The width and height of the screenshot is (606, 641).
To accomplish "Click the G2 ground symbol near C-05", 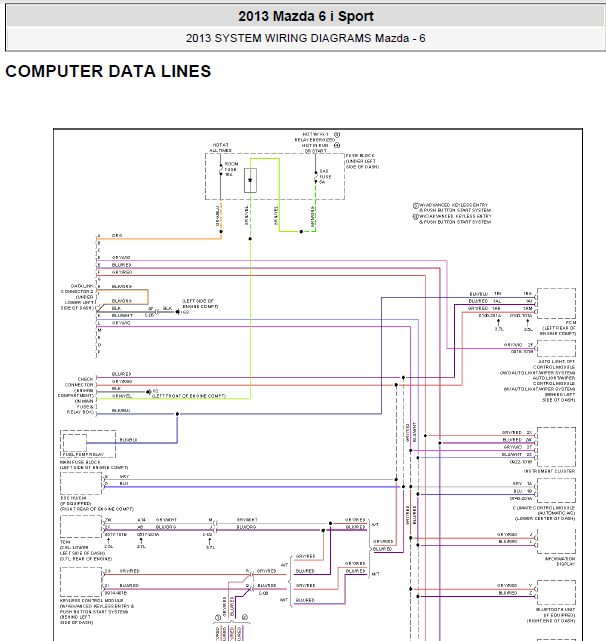I will pyautogui.click(x=179, y=312).
